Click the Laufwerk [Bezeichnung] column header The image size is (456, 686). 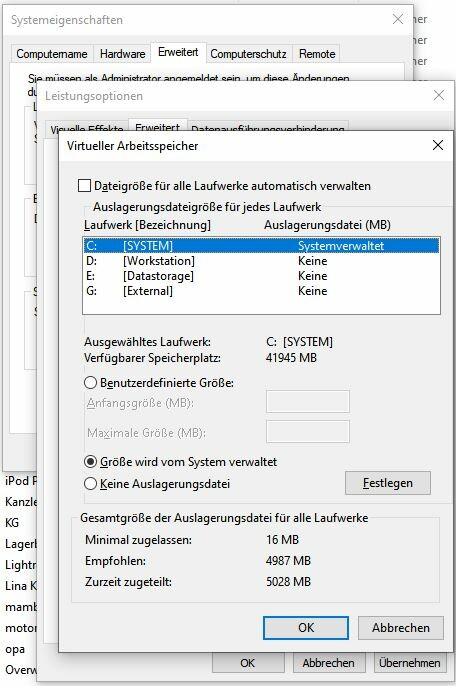click(x=147, y=225)
